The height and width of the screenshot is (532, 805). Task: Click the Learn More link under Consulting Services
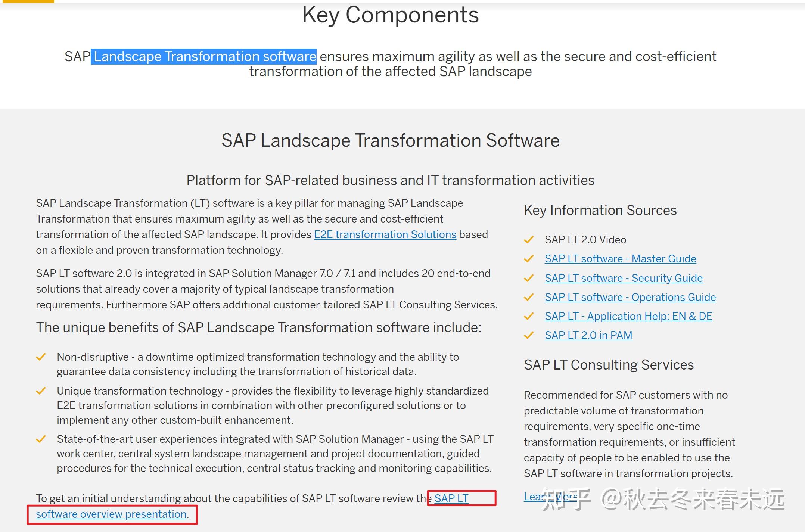pyautogui.click(x=550, y=497)
